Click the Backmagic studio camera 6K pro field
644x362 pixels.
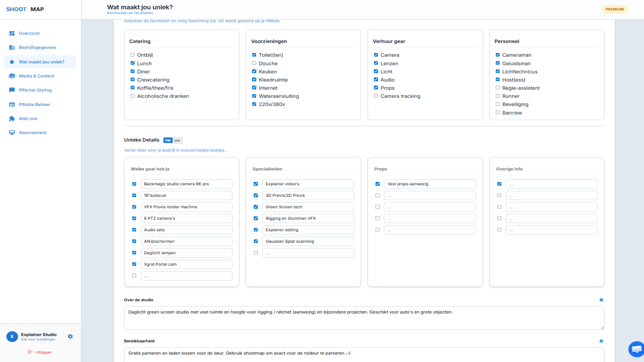point(186,184)
